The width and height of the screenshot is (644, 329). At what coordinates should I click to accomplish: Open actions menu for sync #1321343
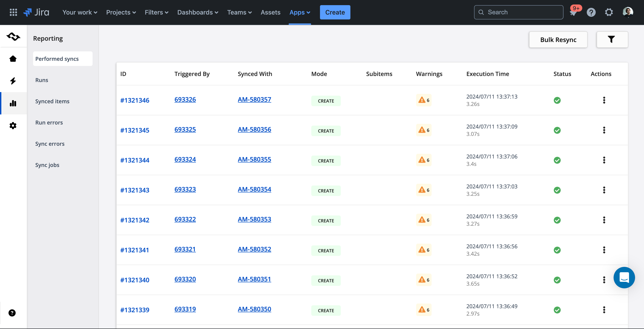click(x=604, y=190)
